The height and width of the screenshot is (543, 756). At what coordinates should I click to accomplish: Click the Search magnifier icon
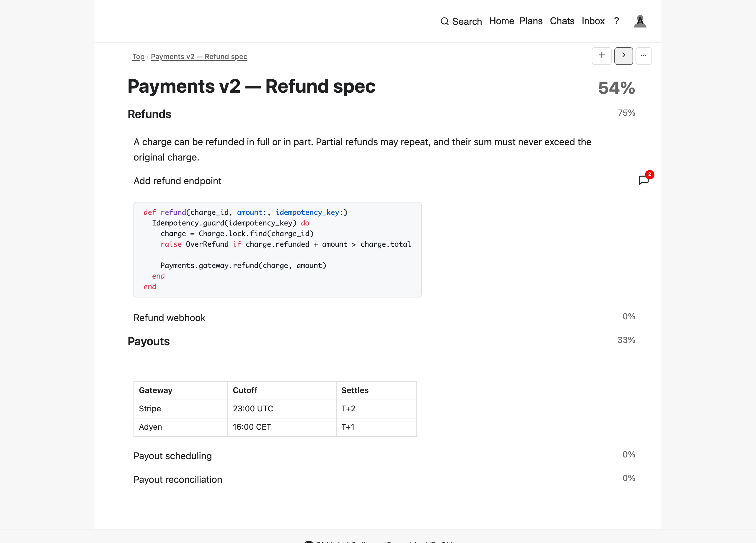[x=444, y=21]
